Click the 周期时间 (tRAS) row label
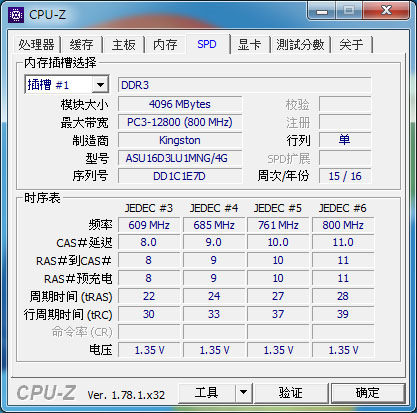The height and width of the screenshot is (413, 417). click(x=71, y=296)
